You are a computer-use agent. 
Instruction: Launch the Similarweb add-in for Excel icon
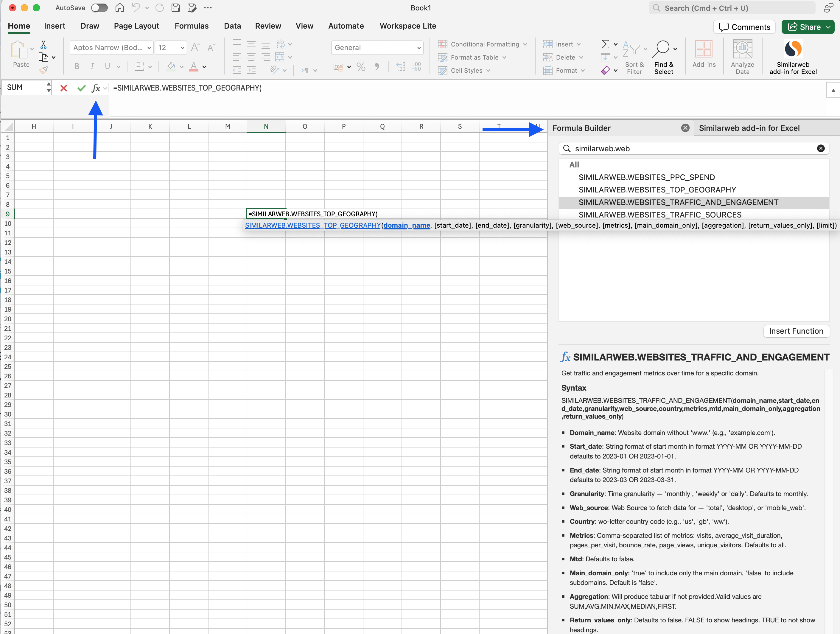click(793, 57)
